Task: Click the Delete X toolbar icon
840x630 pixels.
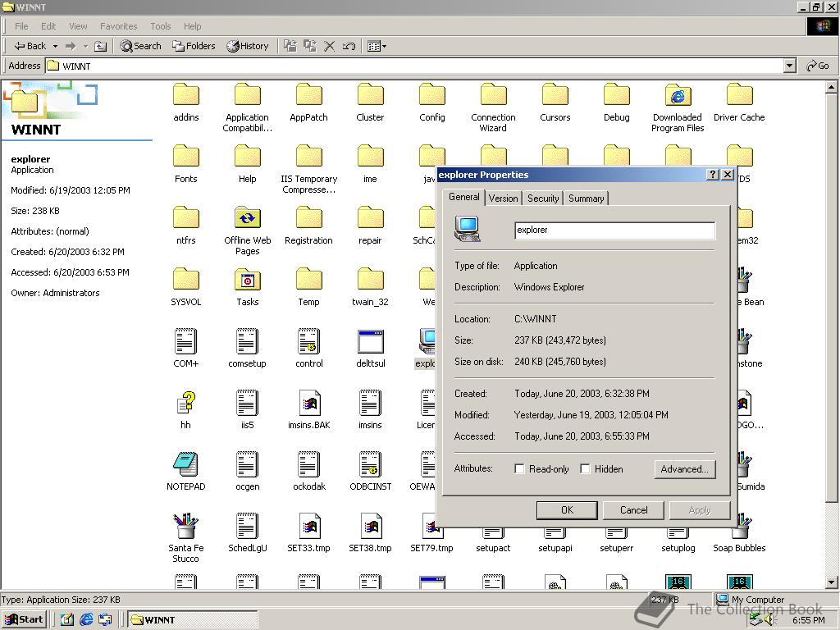Action: click(x=330, y=46)
